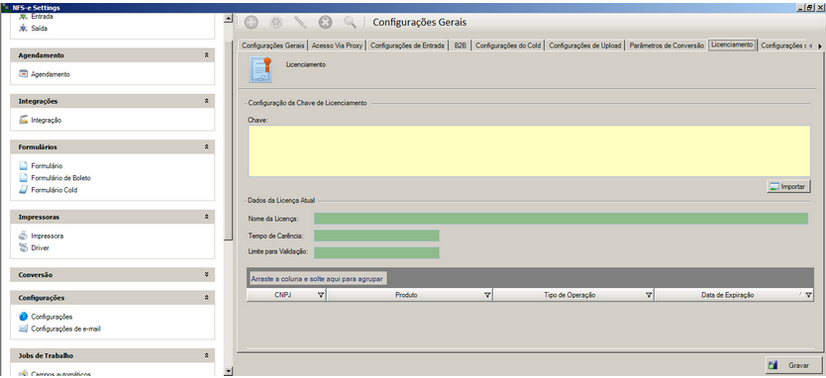Click the Importar button
This screenshot has height=378, width=826.
tap(789, 186)
